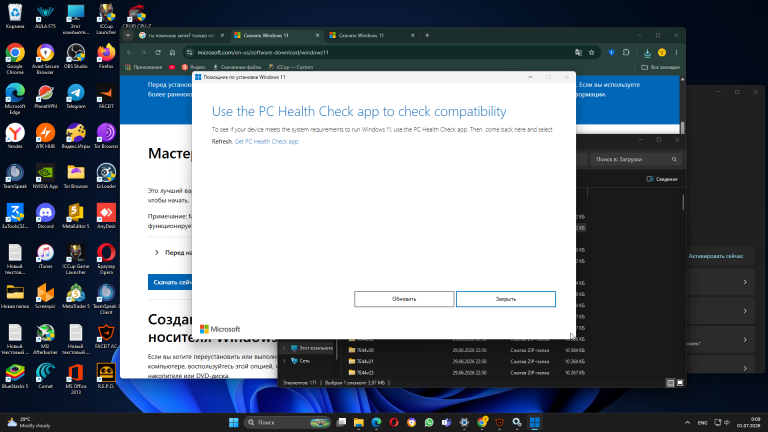Viewport: 768px width, 432px height.
Task: Click the Chrome back navigation arrow
Action: (x=129, y=52)
